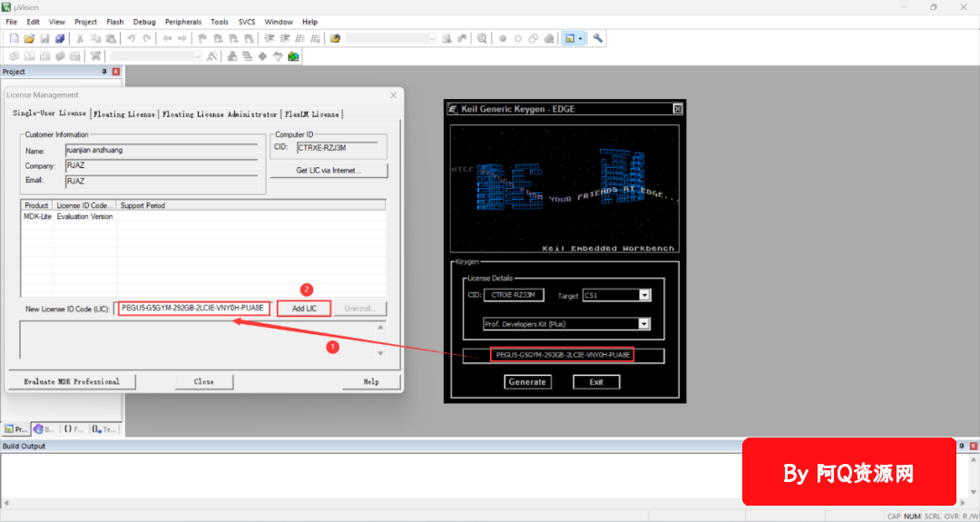Select Templates tab at panel bottom
The height and width of the screenshot is (522, 980).
(x=103, y=429)
